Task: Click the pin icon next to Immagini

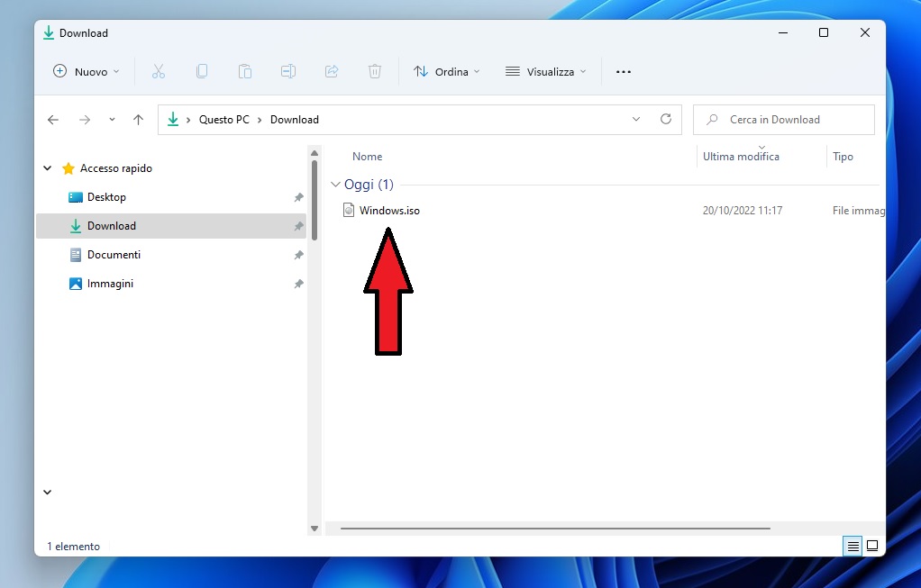Action: (x=298, y=284)
